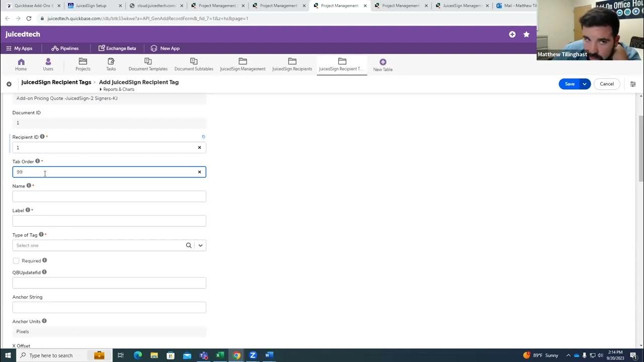
Task: Switch to the cloud.juicedtech.com browser tab
Action: 156,6
